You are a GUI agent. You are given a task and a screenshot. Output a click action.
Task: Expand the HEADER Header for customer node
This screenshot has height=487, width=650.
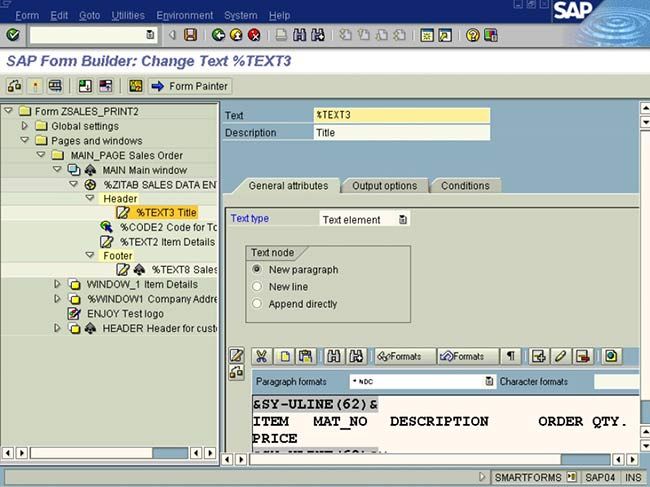(x=57, y=328)
